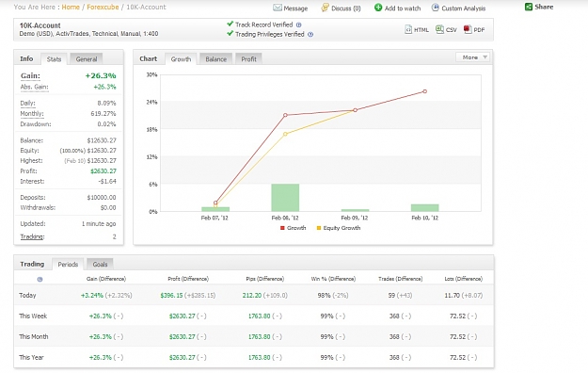Screen dimensions: 588x373
Task: Click Today's $396.15 profit value
Action: 171,295
